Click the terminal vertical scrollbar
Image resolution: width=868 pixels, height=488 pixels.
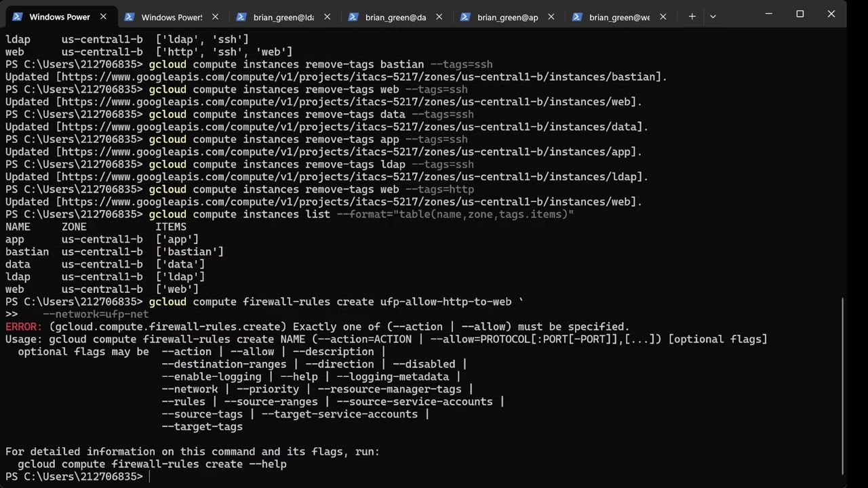click(842, 386)
